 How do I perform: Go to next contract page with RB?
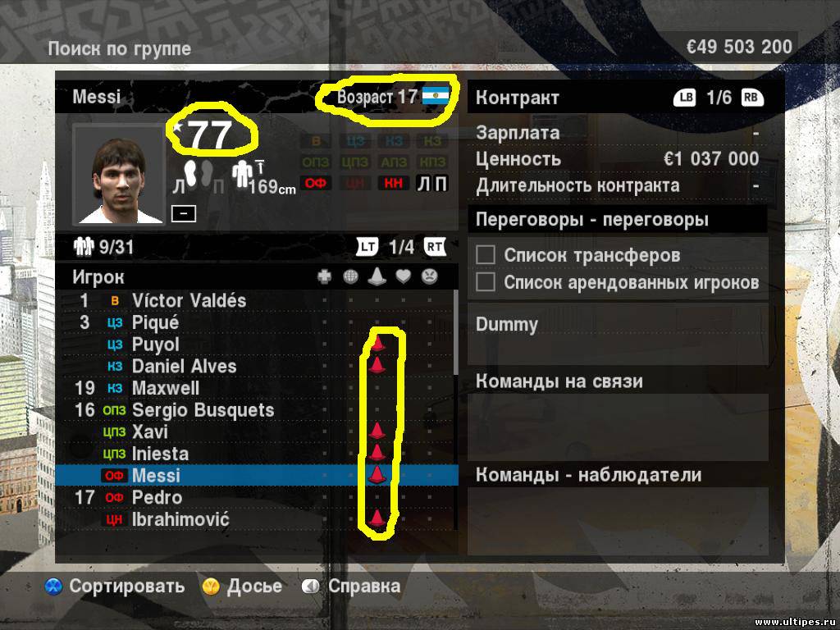[751, 98]
